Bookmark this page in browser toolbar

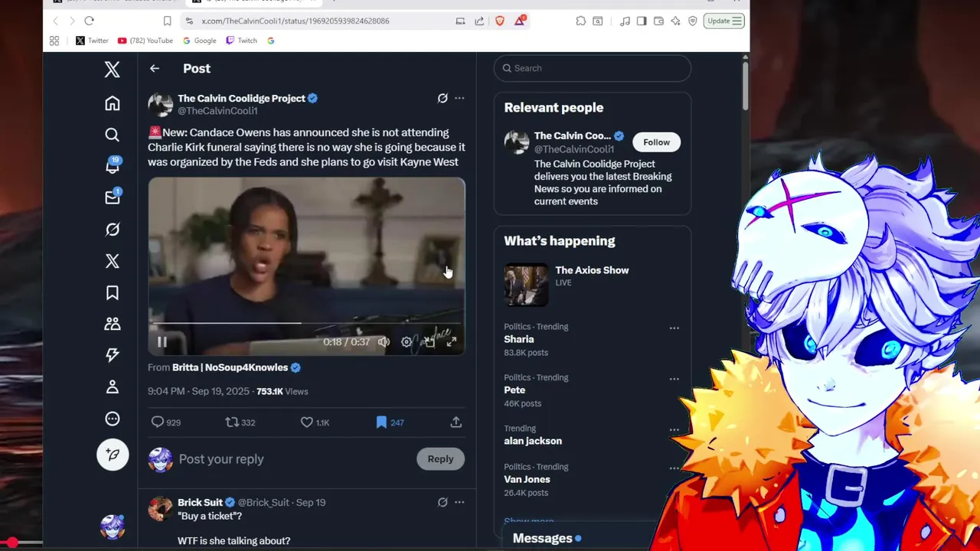[x=167, y=21]
